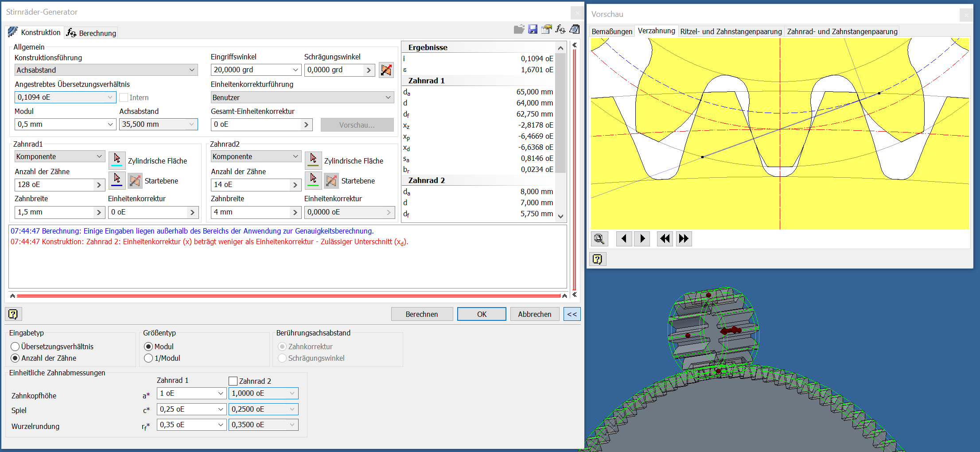Pick the Zylindrische Fläche selector for Zahnrad1
This screenshot has height=452, width=980.
click(117, 160)
